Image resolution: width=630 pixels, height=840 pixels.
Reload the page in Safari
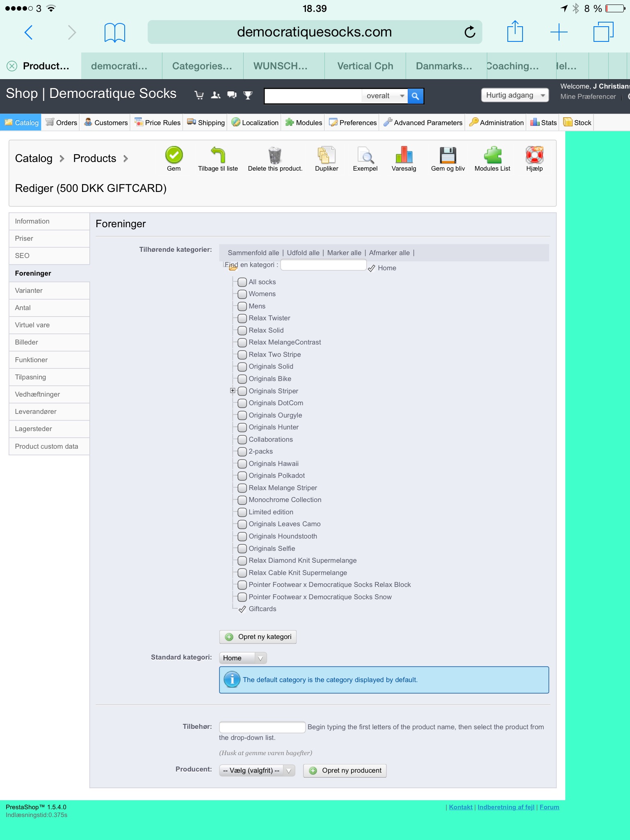pos(470,32)
